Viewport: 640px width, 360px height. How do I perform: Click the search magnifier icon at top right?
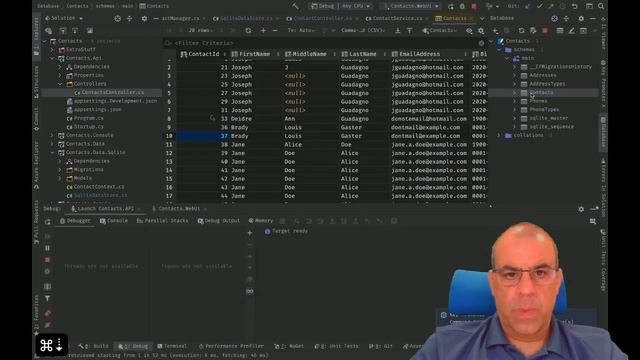pos(601,6)
